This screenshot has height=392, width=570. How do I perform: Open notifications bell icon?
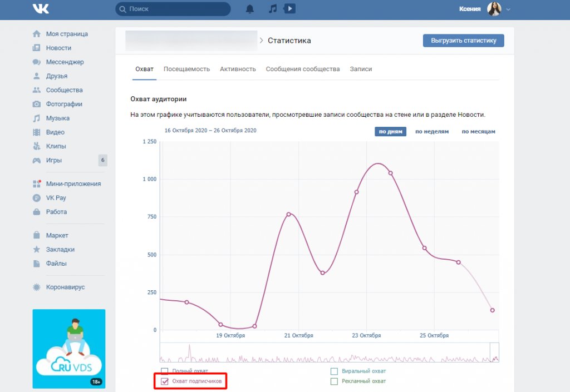(250, 9)
